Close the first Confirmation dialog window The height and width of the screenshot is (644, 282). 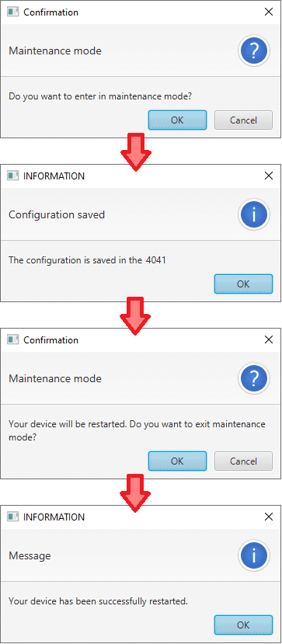tap(269, 12)
